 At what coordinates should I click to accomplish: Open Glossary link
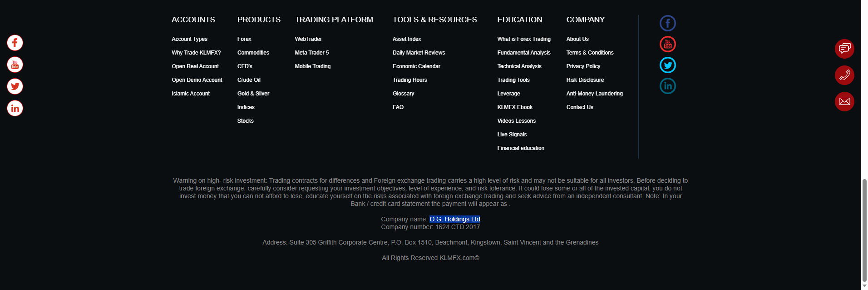pyautogui.click(x=404, y=94)
